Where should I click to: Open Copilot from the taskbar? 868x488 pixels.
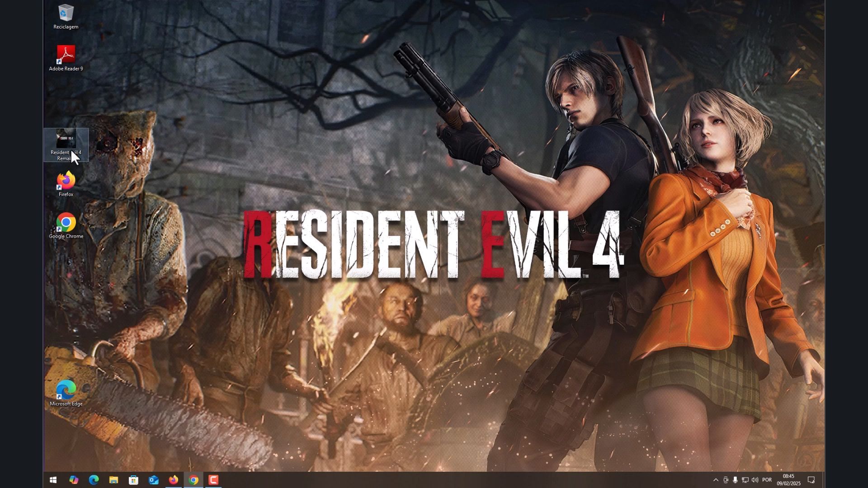tap(73, 480)
